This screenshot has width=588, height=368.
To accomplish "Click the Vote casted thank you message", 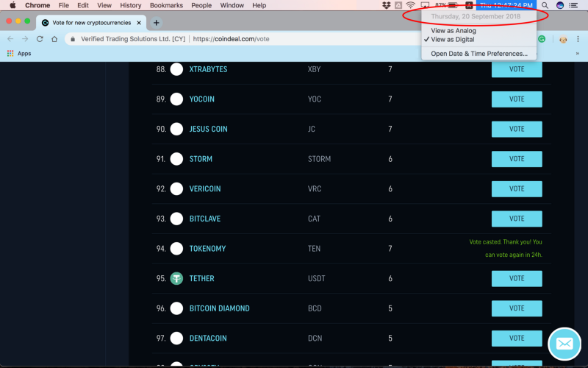I will (506, 248).
